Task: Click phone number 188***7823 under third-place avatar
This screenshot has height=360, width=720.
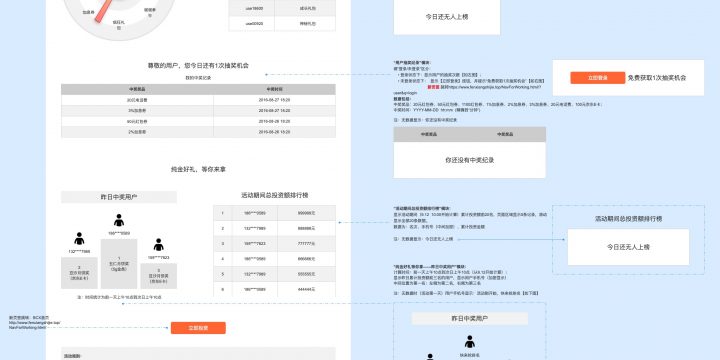Action: point(158,258)
